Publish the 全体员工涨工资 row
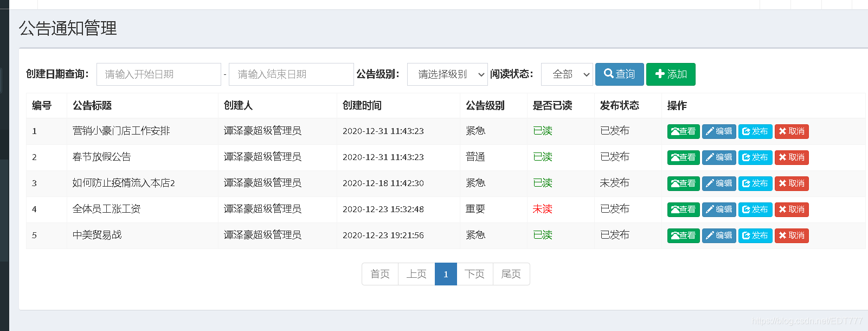This screenshot has width=868, height=331. [x=755, y=209]
